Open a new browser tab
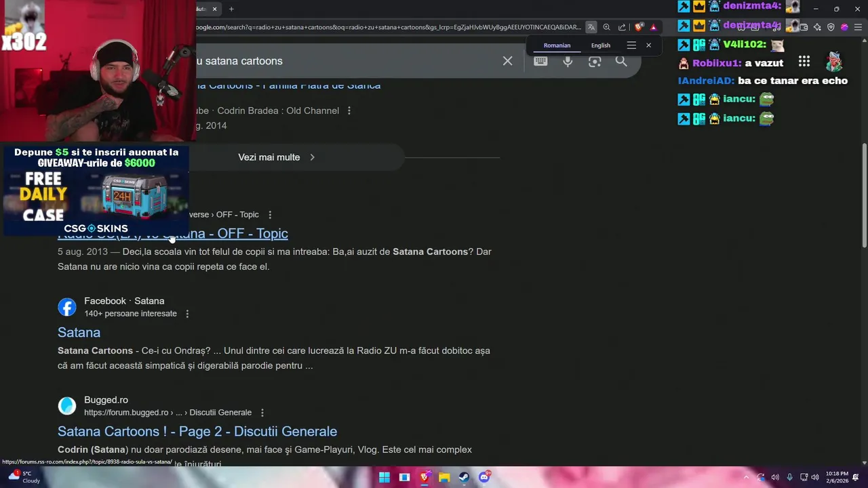This screenshot has height=488, width=868. click(231, 9)
